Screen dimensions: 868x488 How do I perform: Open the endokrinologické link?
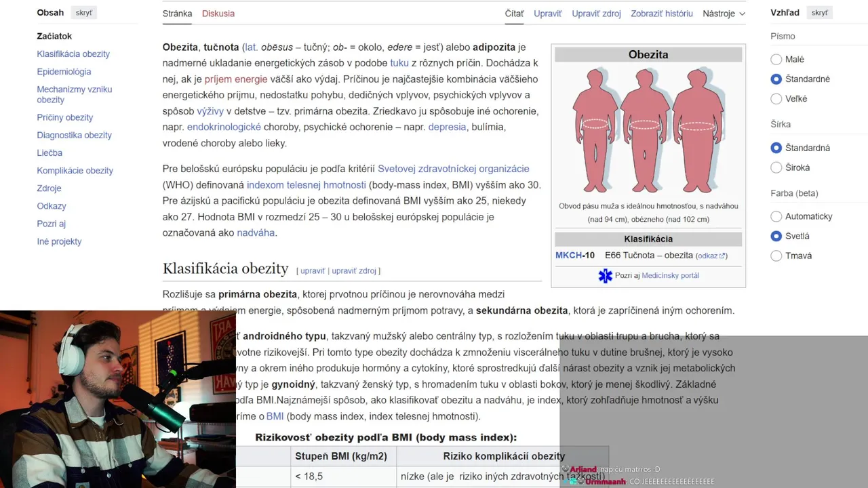tap(224, 127)
